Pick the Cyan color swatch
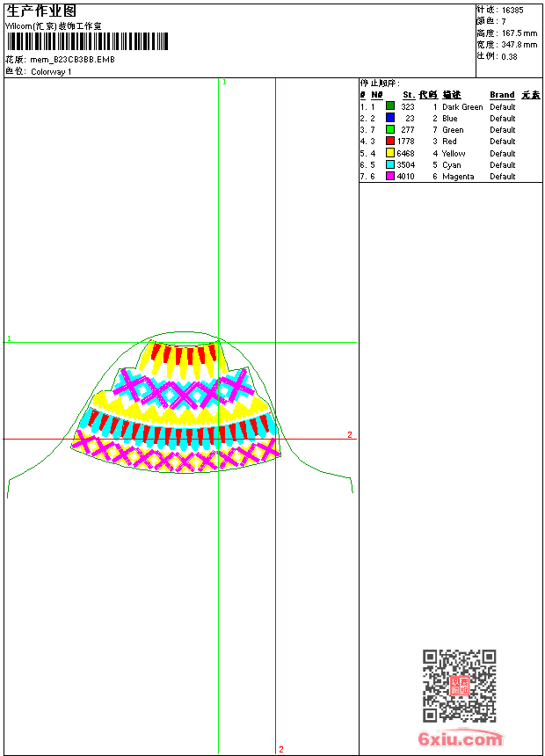 390,164
